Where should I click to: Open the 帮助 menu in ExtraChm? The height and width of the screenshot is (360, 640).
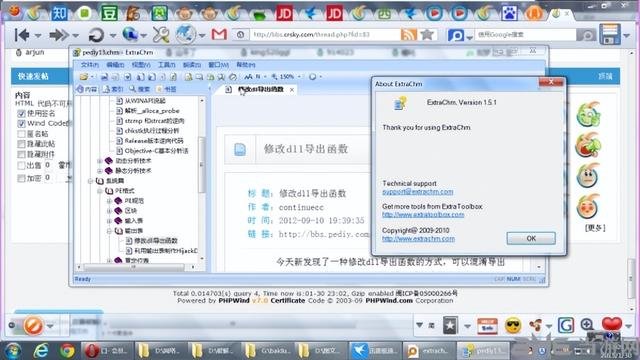pos(245,65)
